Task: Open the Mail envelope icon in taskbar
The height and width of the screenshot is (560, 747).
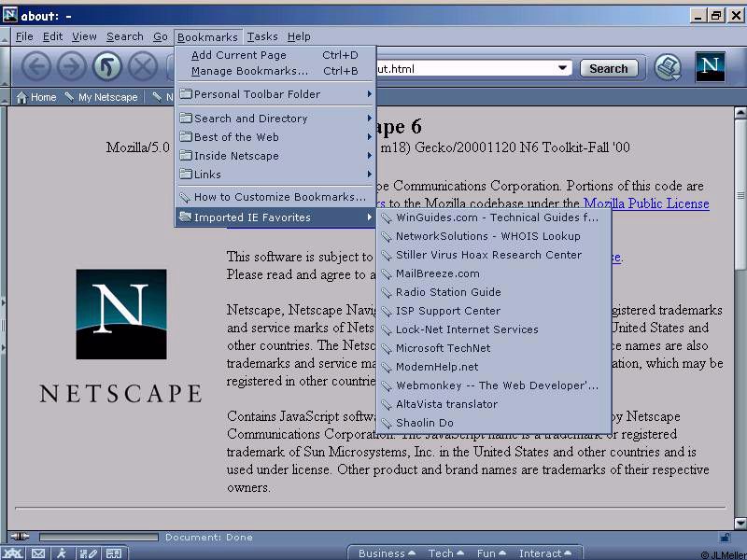Action: [x=38, y=553]
